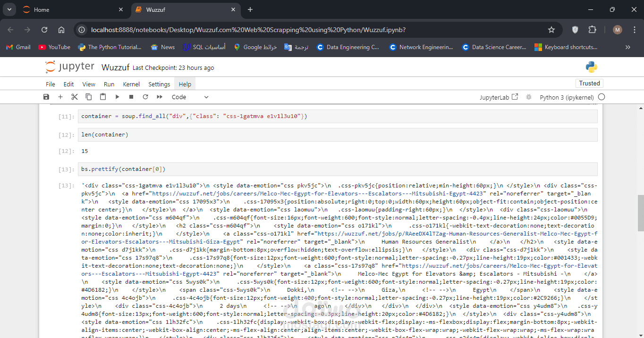Screen dimensions: 644x338
Task: Interrupt the kernel with the stop icon
Action: click(131, 97)
